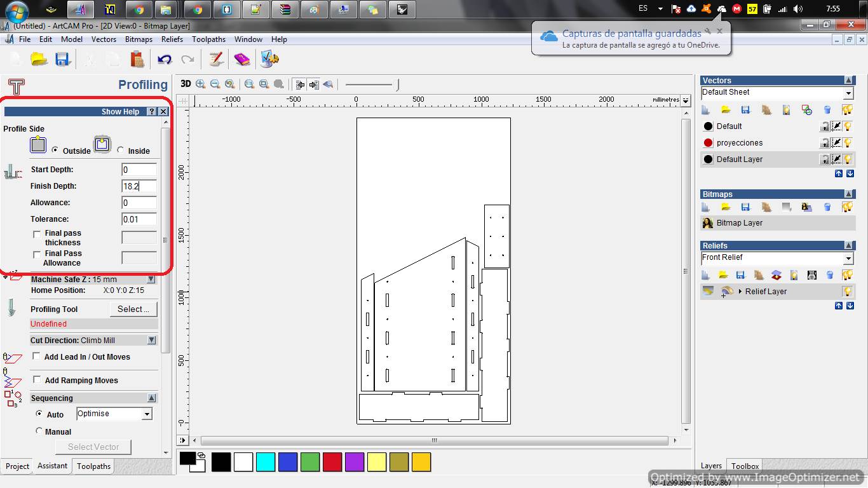868x488 pixels.
Task: Open the Bitmaps menu
Action: point(139,39)
